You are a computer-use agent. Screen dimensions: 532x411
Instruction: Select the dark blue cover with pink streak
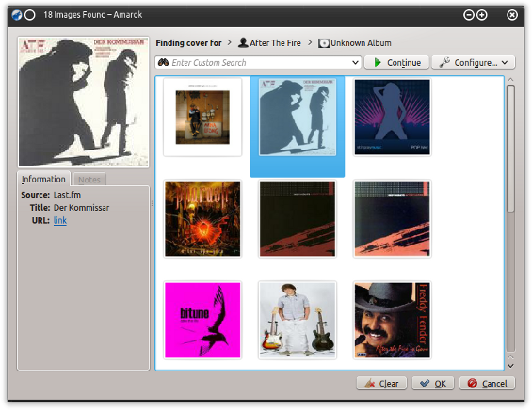coord(393,218)
